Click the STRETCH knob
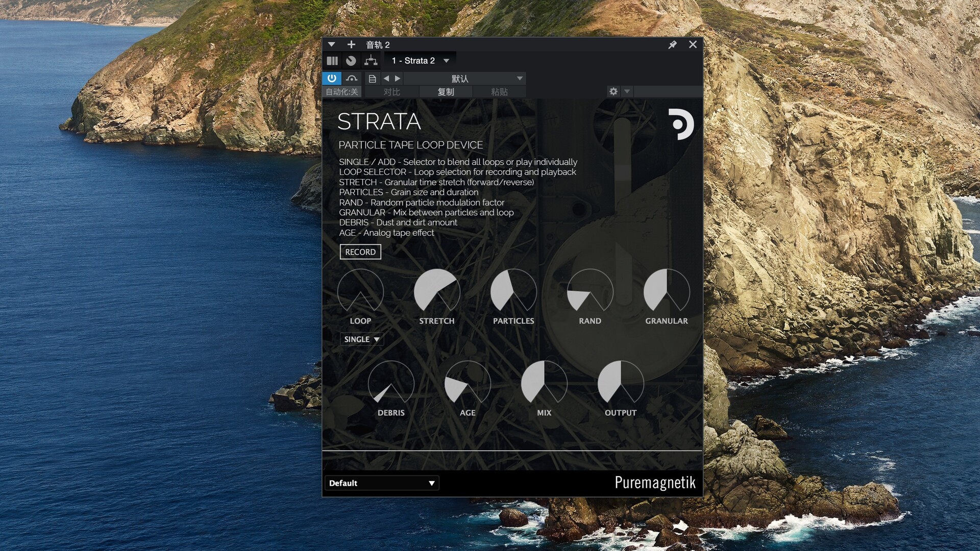This screenshot has width=980, height=551. click(x=437, y=291)
